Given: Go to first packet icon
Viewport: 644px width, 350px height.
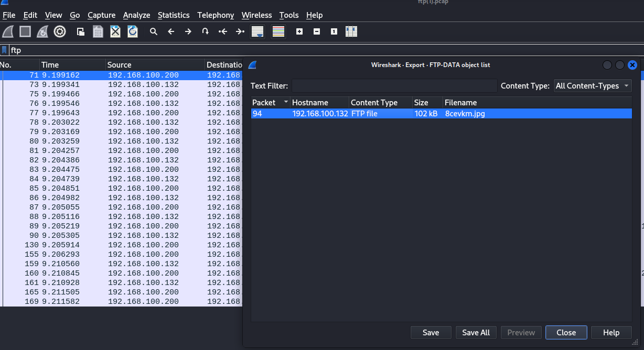Looking at the screenshot, I should [x=223, y=31].
